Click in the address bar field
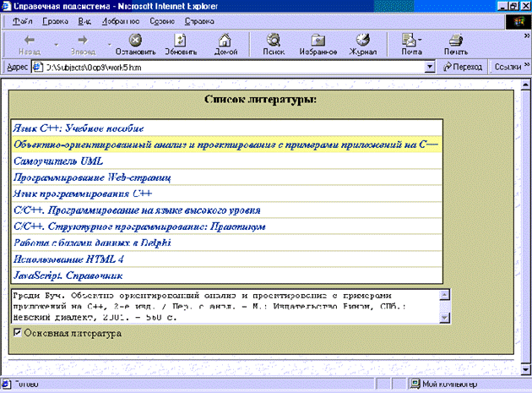 [x=228, y=66]
